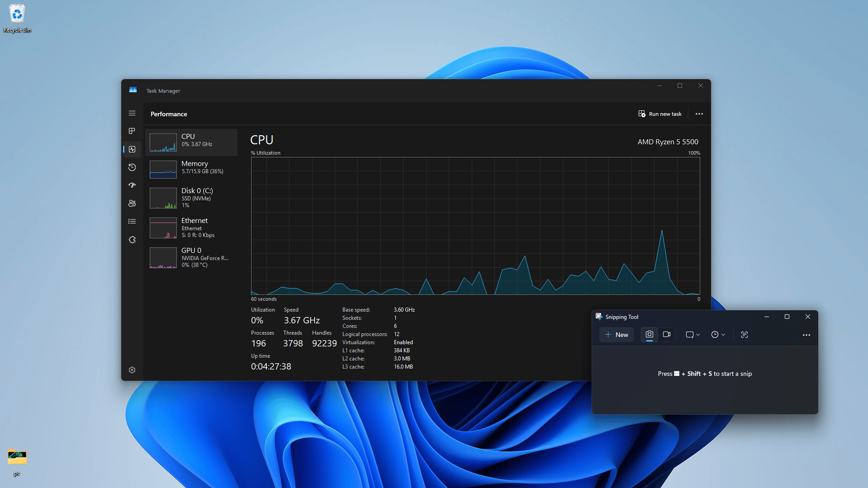Click the L3 cache 16.0 MB value
The image size is (868, 488).
pyautogui.click(x=403, y=367)
